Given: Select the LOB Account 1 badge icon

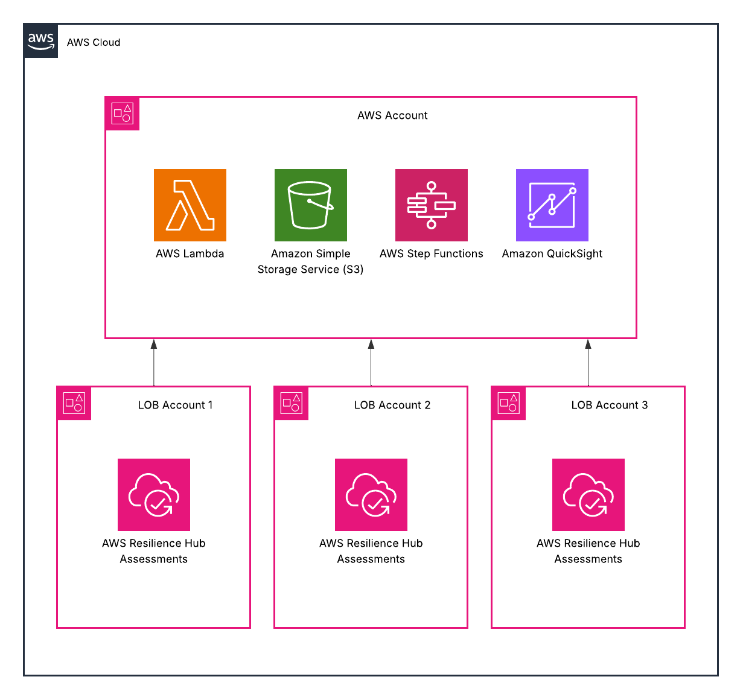Looking at the screenshot, I should [74, 402].
